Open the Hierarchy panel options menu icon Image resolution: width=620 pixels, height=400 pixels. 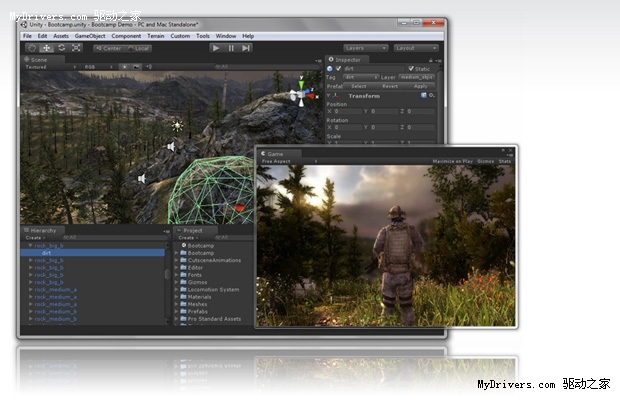point(166,231)
